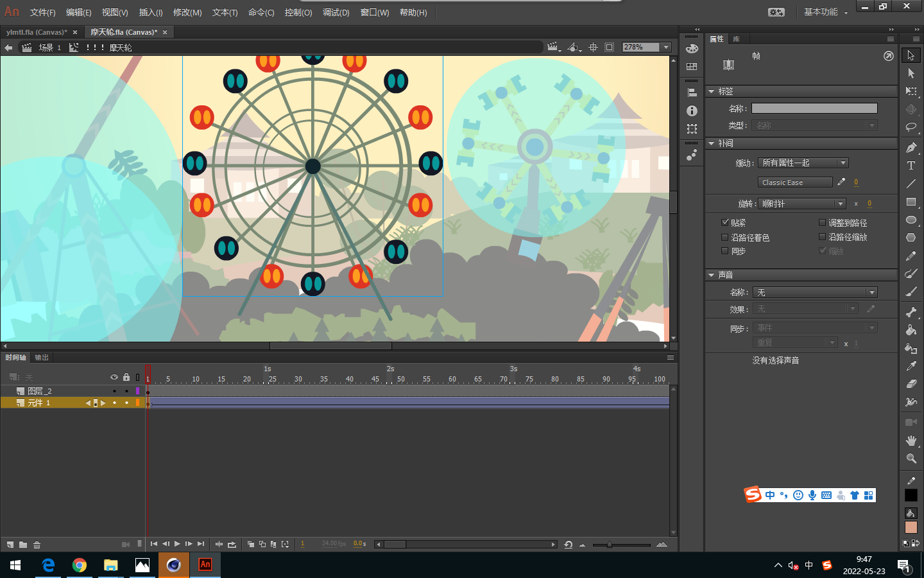Select the Zoom magnifier tool
The height and width of the screenshot is (578, 924).
(x=911, y=459)
